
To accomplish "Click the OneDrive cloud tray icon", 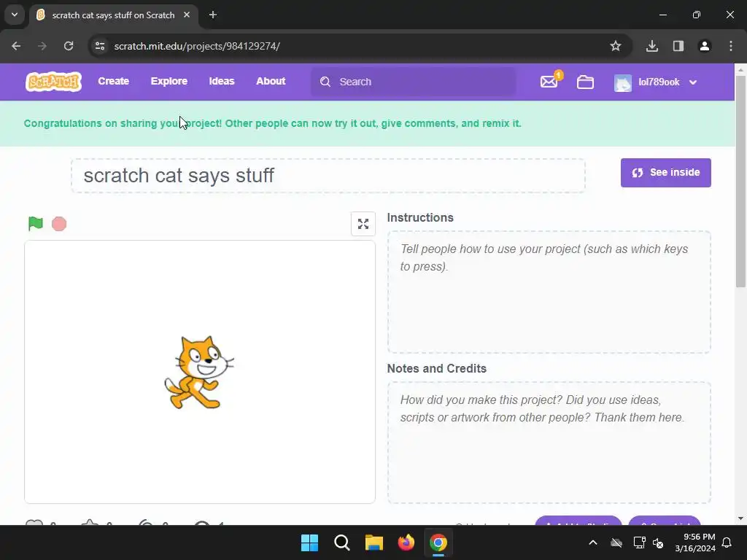I will pyautogui.click(x=616, y=542).
